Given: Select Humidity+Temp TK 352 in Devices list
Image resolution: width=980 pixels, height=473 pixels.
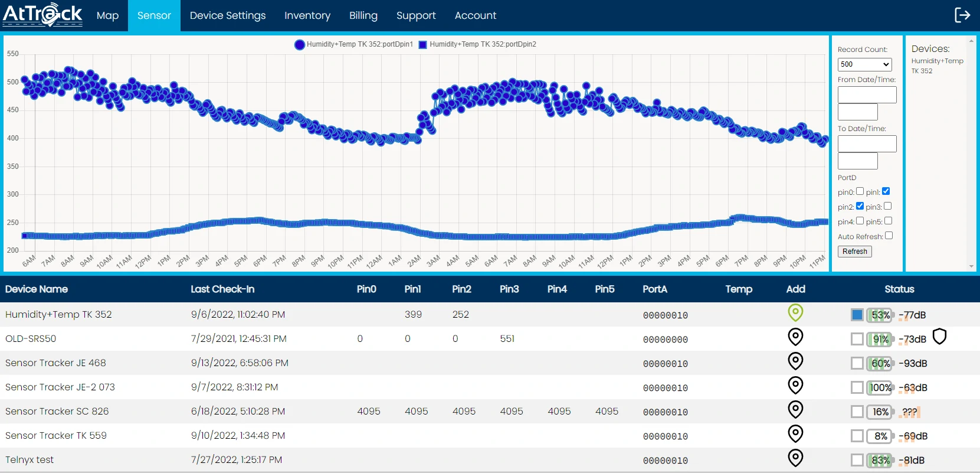Looking at the screenshot, I should click(x=936, y=66).
